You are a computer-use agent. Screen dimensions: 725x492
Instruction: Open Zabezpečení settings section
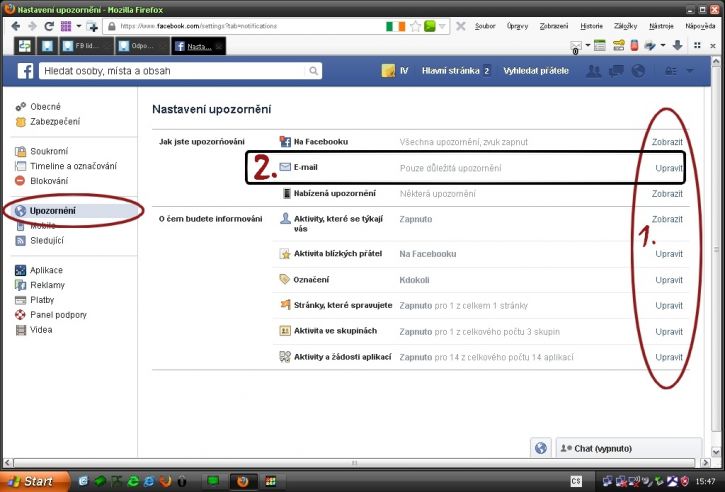click(55, 122)
